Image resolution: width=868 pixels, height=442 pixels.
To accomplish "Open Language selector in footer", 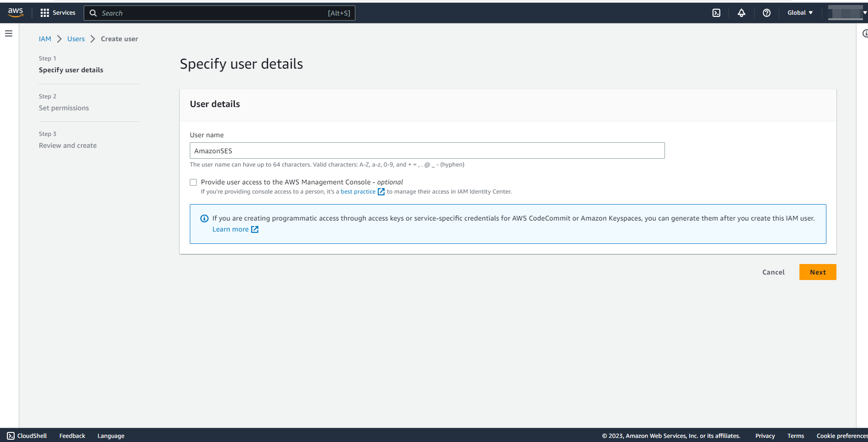I will (111, 436).
